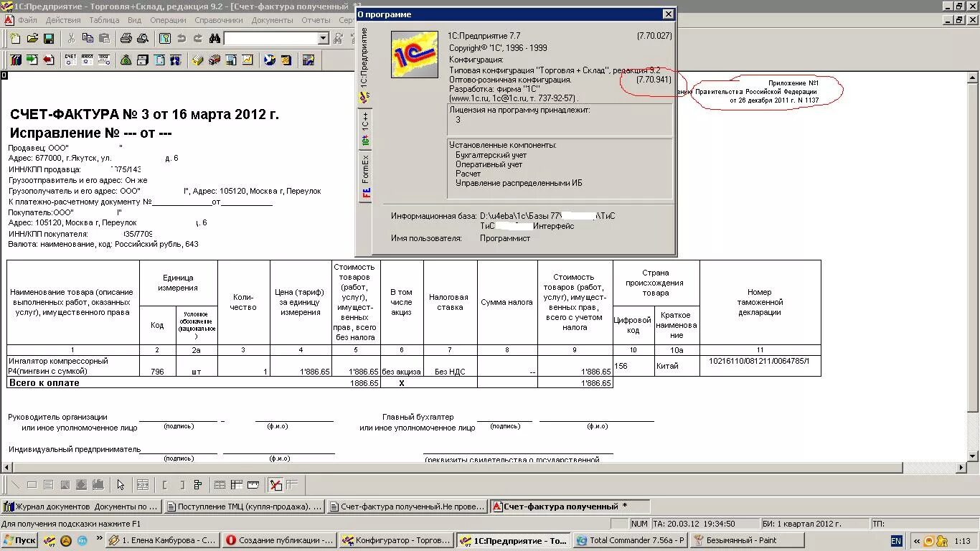Click the Copy icon in toolbar

click(88, 39)
